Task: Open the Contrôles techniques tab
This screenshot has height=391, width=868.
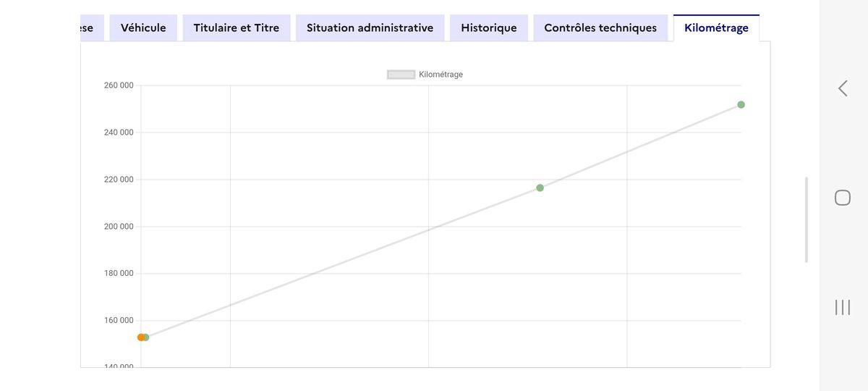Action: 600,28
